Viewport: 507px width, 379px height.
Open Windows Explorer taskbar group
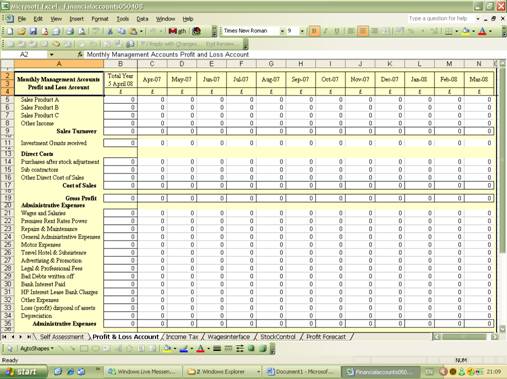tap(222, 371)
